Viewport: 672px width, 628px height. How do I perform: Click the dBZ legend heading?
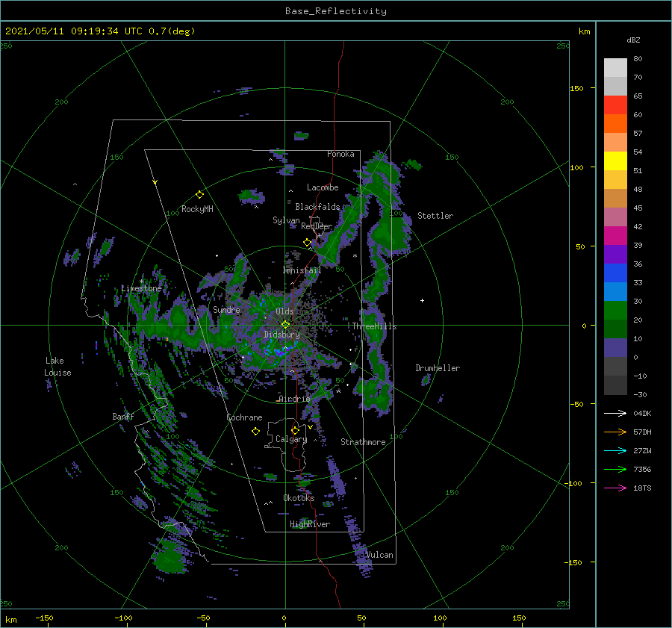point(633,40)
